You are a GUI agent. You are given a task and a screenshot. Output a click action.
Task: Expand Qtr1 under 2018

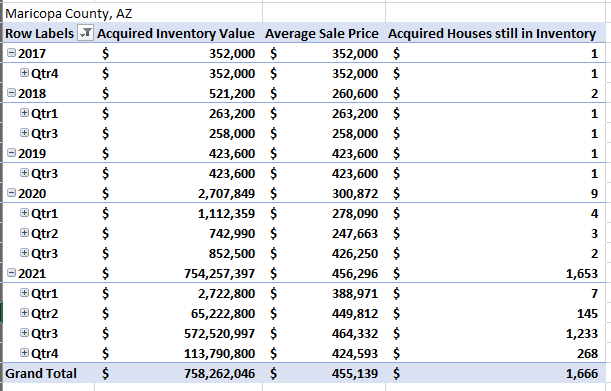tap(24, 113)
